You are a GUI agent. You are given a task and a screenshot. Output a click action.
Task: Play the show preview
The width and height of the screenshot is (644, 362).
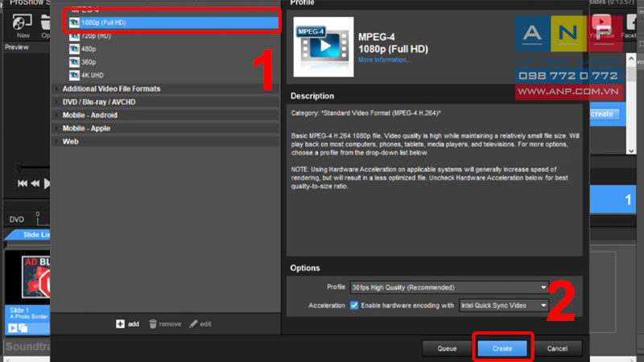tap(47, 183)
